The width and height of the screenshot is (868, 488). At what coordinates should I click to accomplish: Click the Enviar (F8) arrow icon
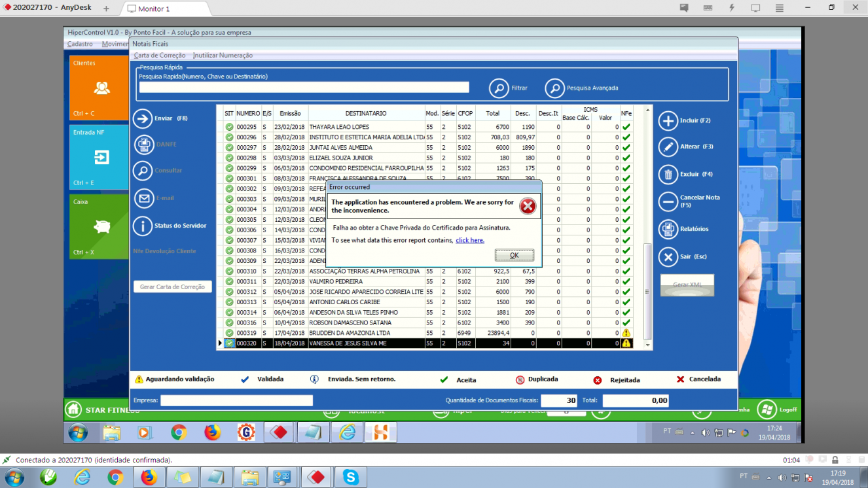[143, 118]
